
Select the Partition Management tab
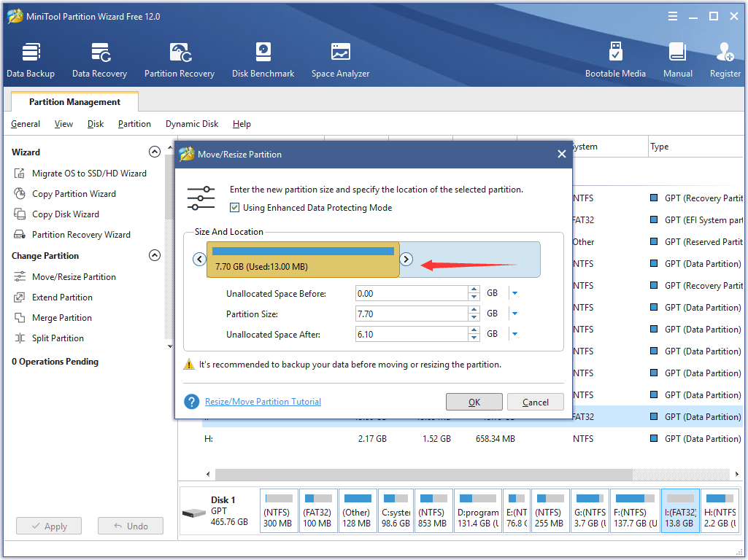click(x=74, y=102)
